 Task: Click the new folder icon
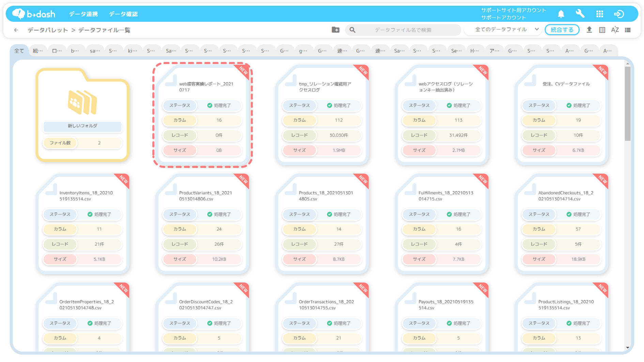coord(336,30)
